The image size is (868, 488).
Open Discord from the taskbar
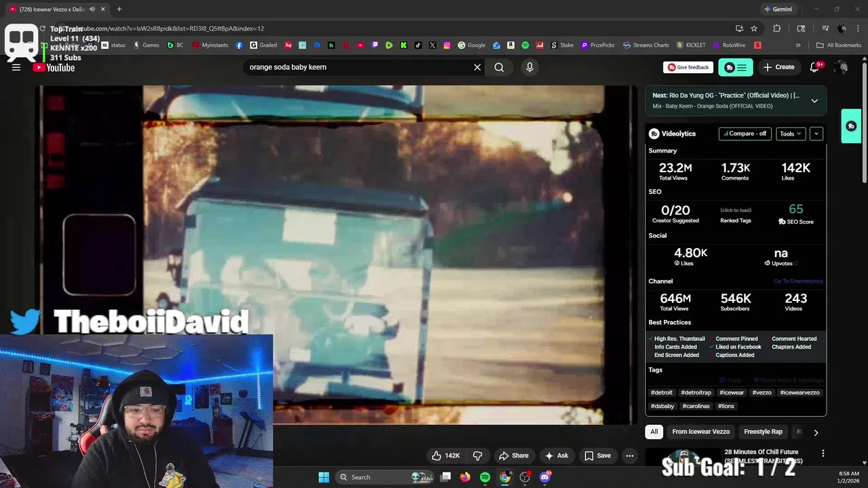coord(545,477)
